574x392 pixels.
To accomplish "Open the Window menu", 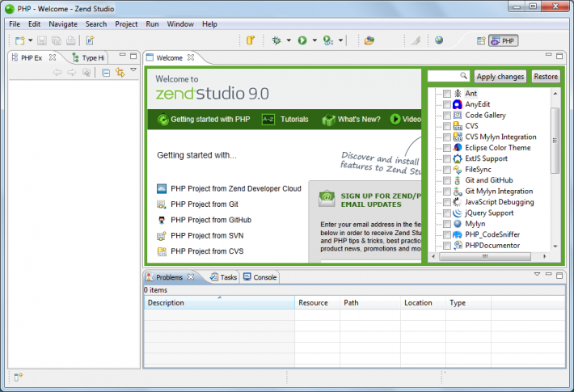I will pyautogui.click(x=180, y=24).
